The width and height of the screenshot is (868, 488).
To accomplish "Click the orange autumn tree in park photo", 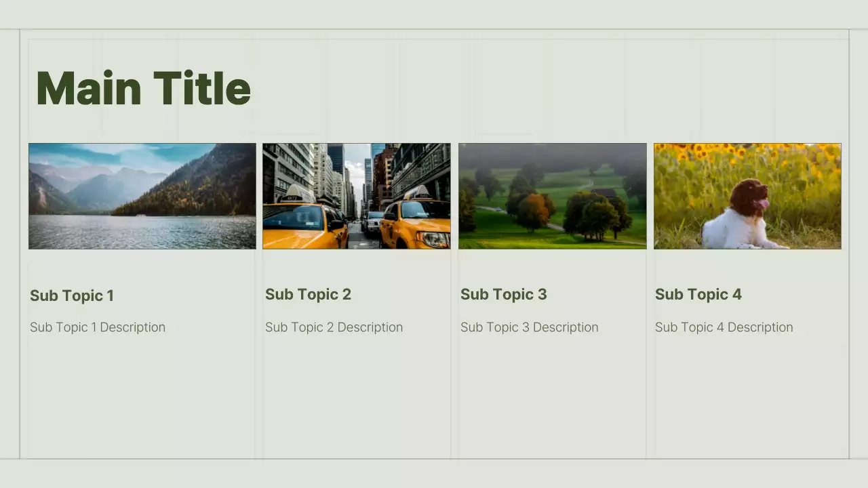I will tap(533, 211).
